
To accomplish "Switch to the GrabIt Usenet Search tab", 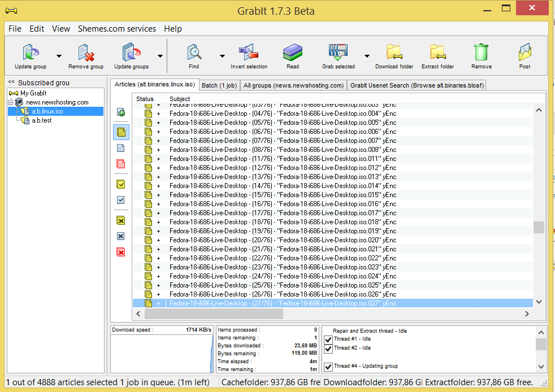I will point(417,85).
